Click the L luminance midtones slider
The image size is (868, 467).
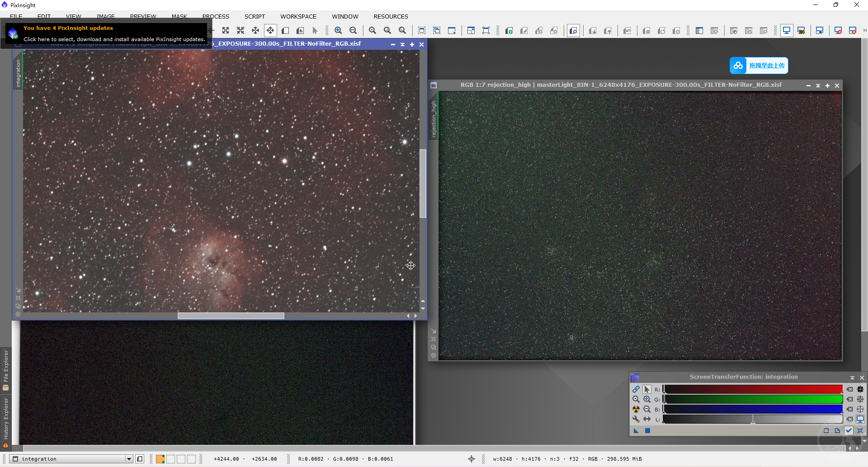(x=753, y=420)
